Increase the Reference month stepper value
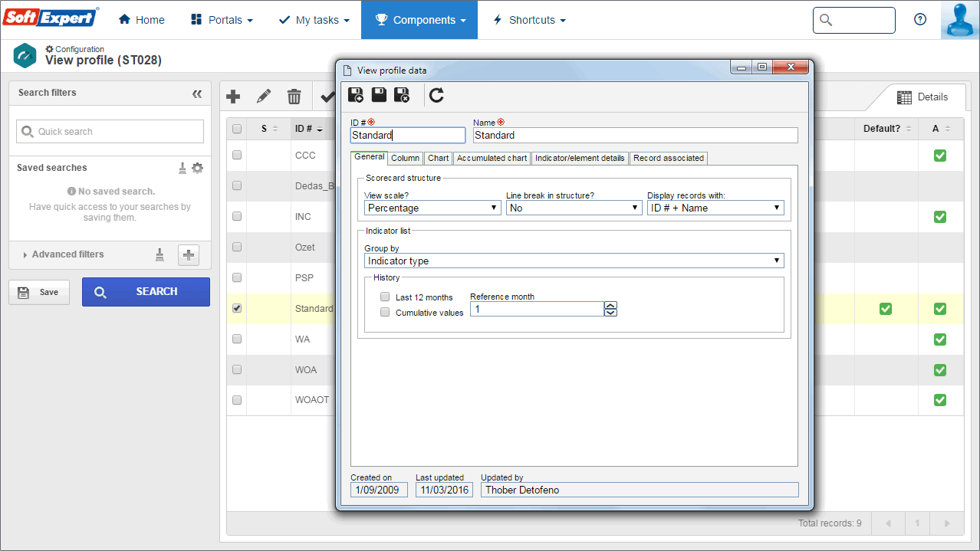This screenshot has width=980, height=551. point(610,305)
